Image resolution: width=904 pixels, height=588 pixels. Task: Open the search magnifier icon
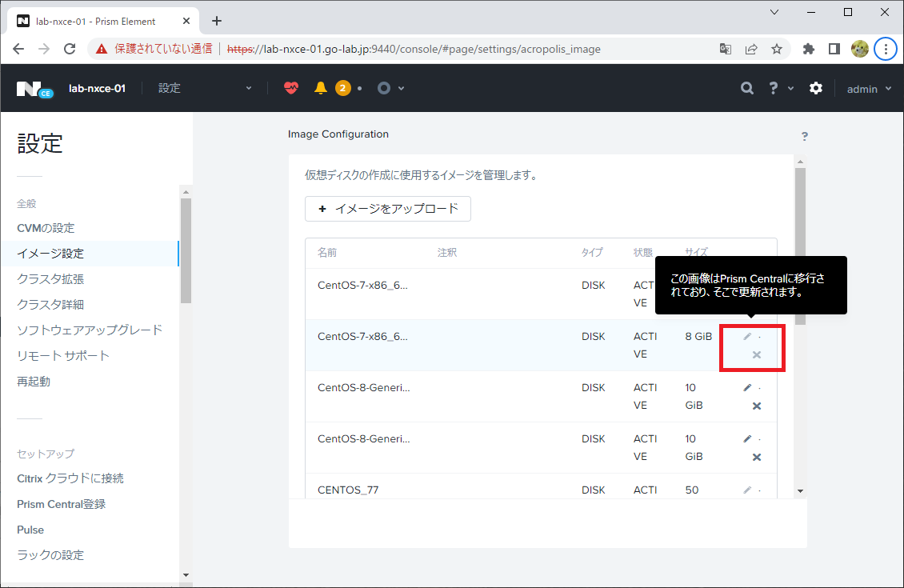pos(747,88)
